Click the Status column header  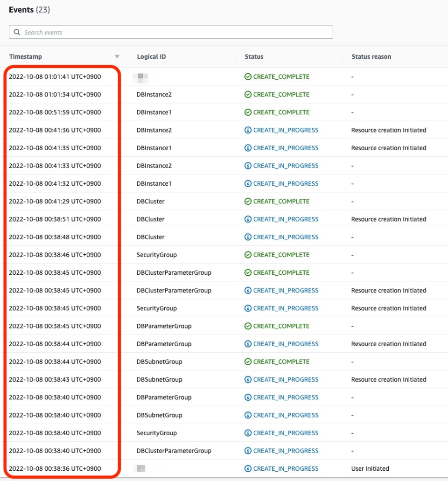pos(254,56)
